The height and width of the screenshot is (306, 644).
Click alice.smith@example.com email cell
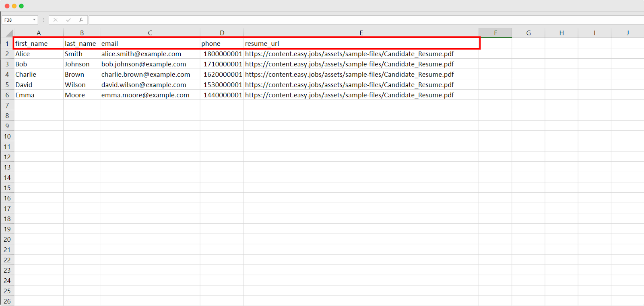[141, 54]
